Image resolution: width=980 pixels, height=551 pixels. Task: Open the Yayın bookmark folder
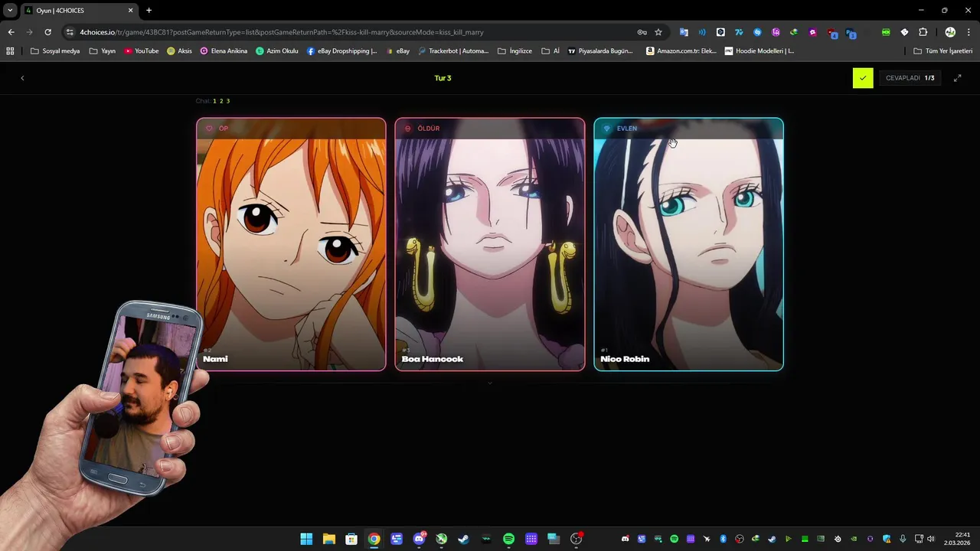point(103,51)
